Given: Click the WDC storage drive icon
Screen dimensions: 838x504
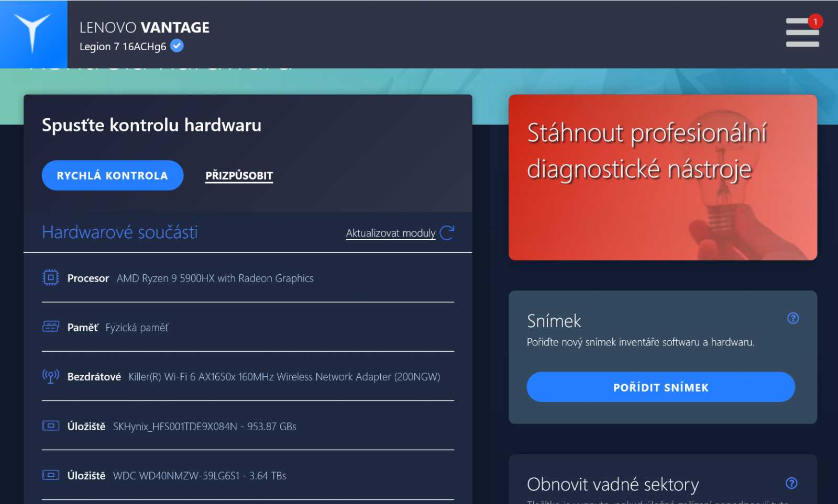Looking at the screenshot, I should pos(51,475).
